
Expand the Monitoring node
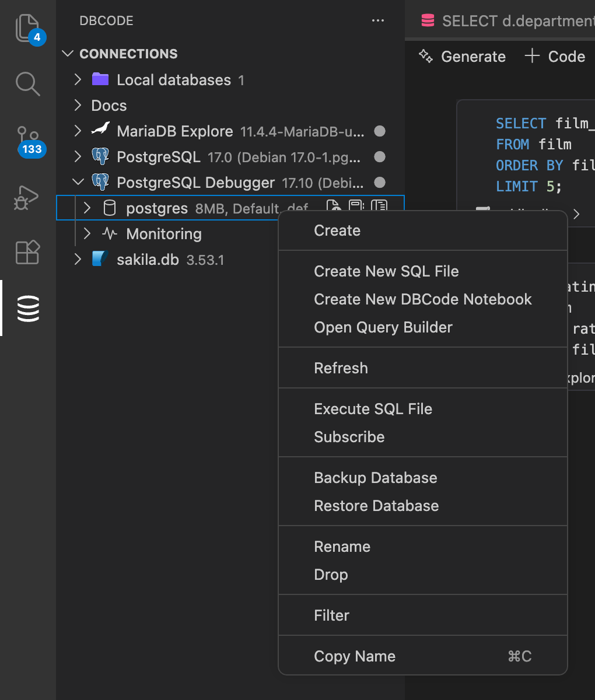(87, 233)
